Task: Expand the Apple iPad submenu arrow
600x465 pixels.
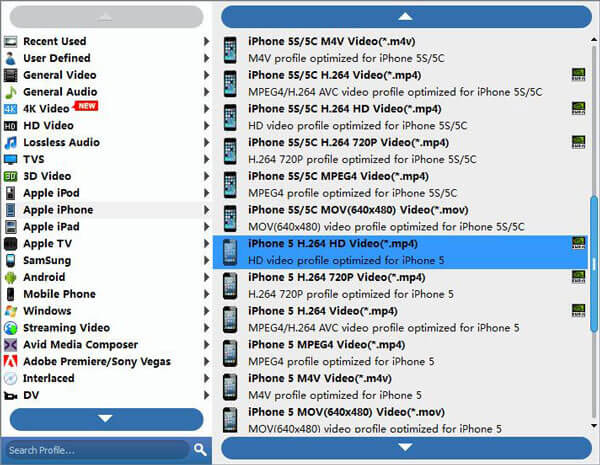Action: (206, 227)
